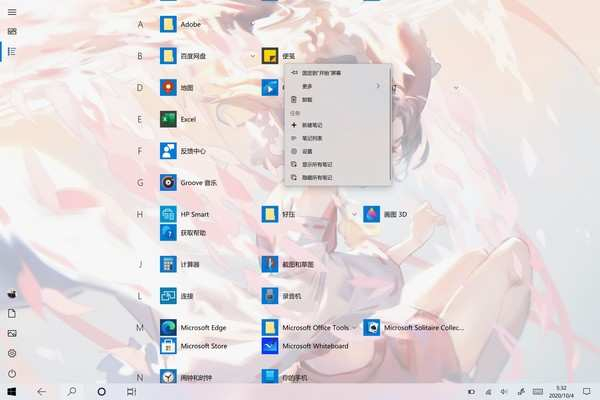
Task: Open the Documents icon in the sidebar
Action: click(x=12, y=313)
